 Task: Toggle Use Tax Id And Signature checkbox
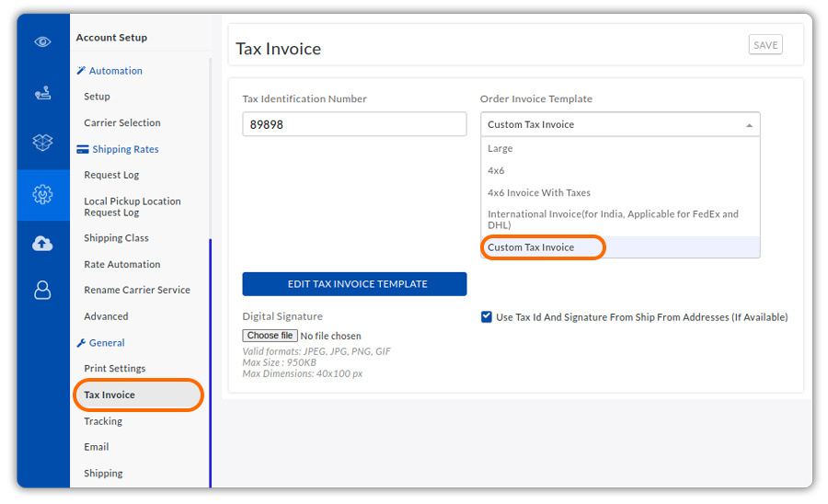coord(487,316)
